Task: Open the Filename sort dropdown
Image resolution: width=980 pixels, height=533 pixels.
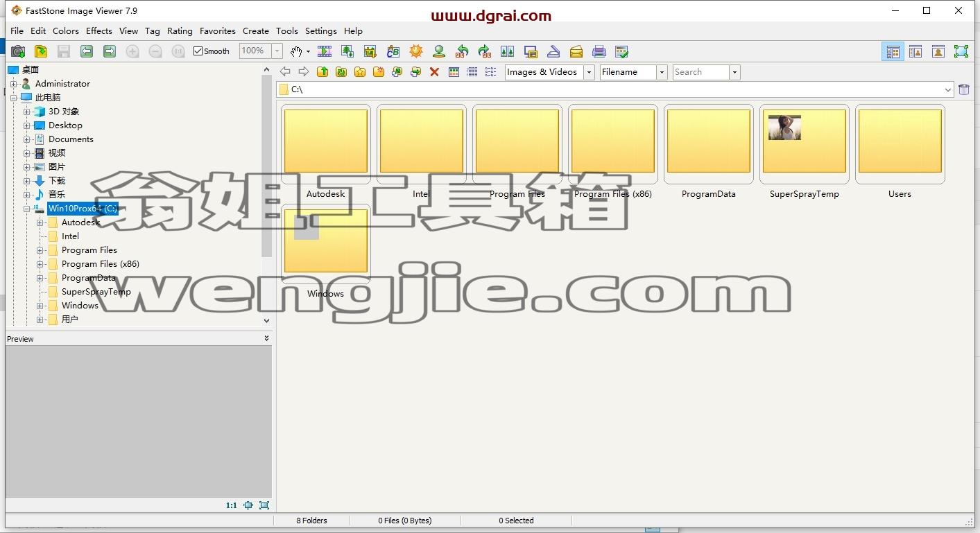Action: [662, 72]
